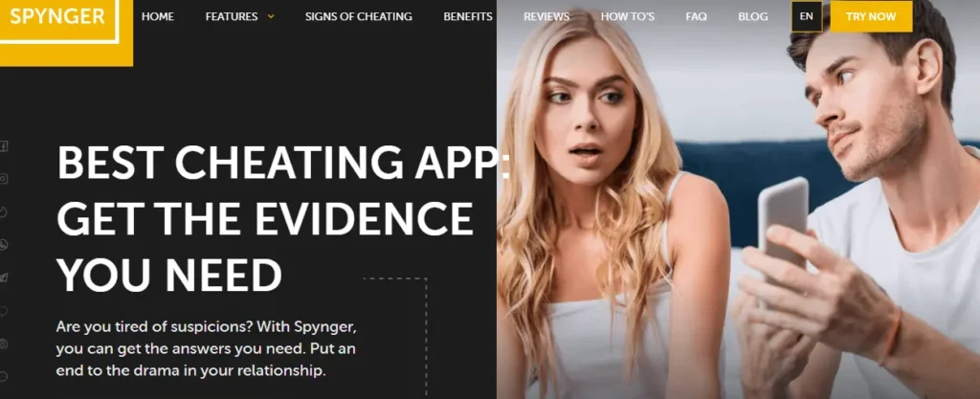Navigate to How To's

point(628,17)
